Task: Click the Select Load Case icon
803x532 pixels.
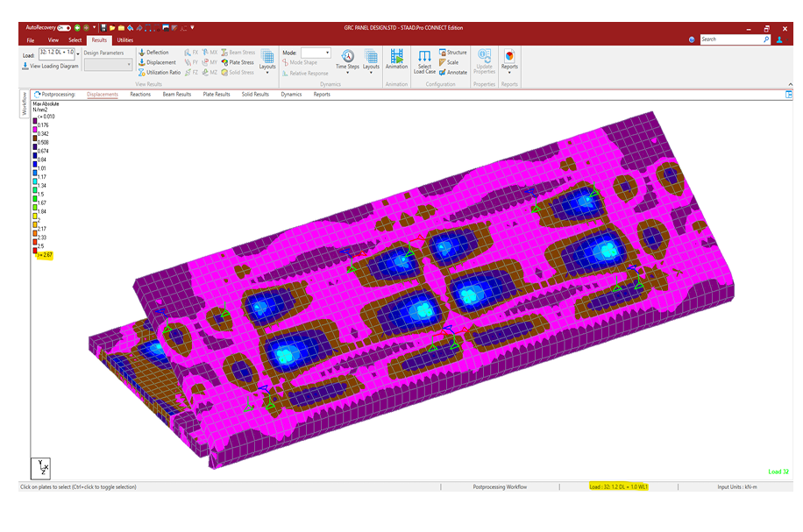Action: [424, 61]
